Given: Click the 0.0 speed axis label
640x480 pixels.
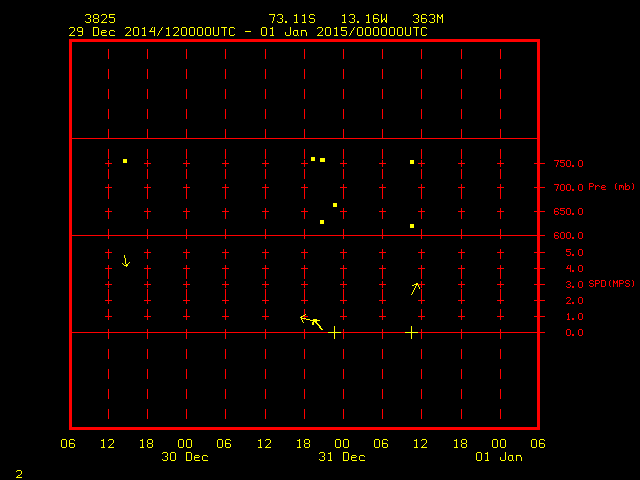Looking at the screenshot, I should coord(574,333).
